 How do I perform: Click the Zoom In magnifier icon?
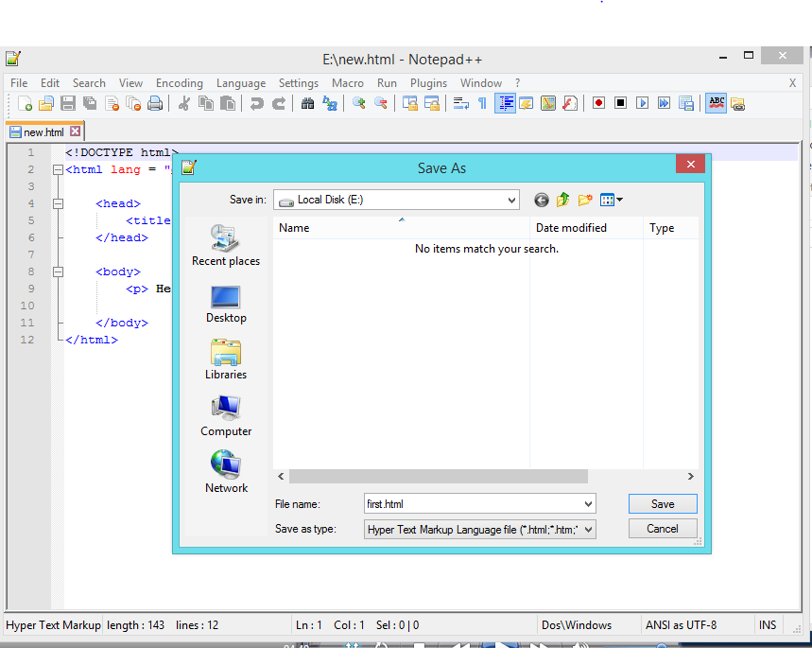pyautogui.click(x=358, y=104)
